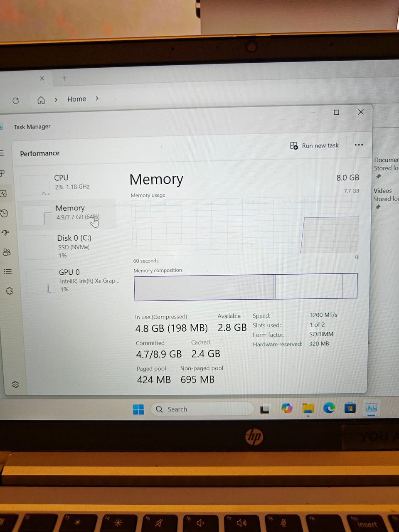Add a new File Explorer tab
The image size is (399, 532).
coord(64,78)
